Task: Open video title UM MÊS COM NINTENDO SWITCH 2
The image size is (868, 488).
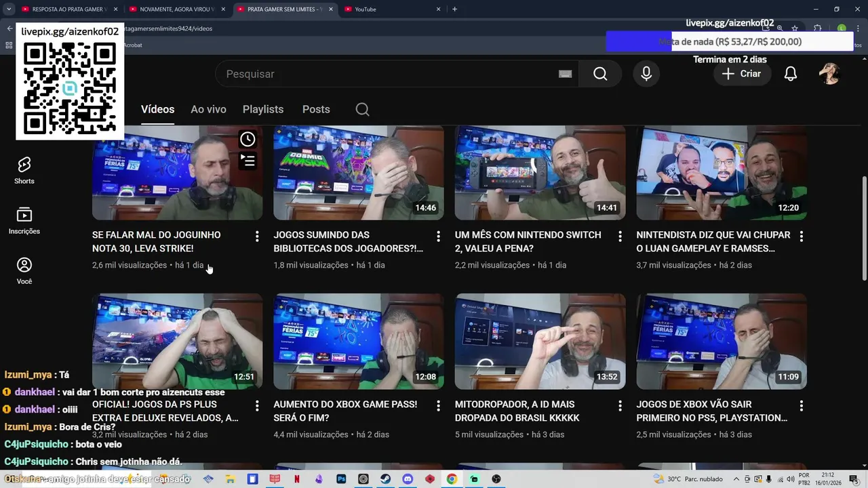Action: 528,241
